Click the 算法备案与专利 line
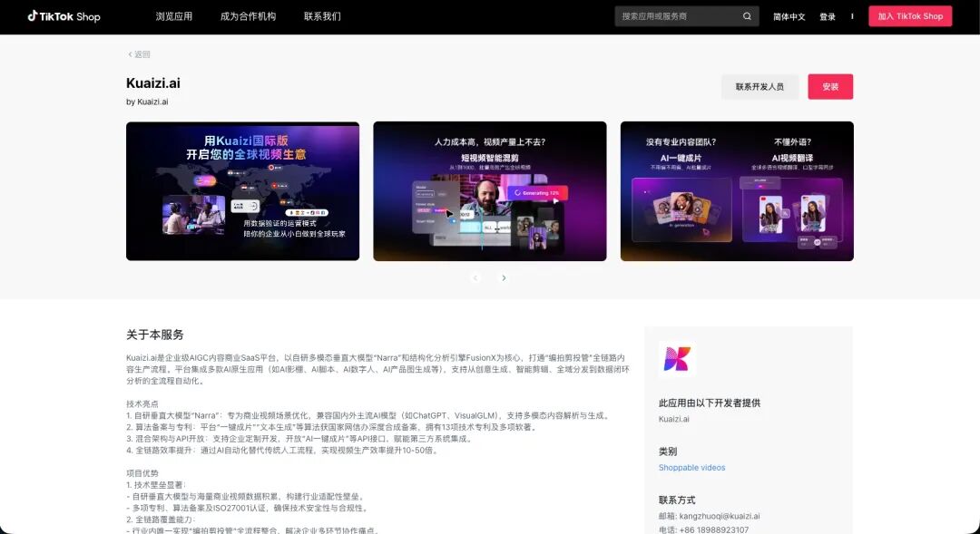 pos(331,428)
